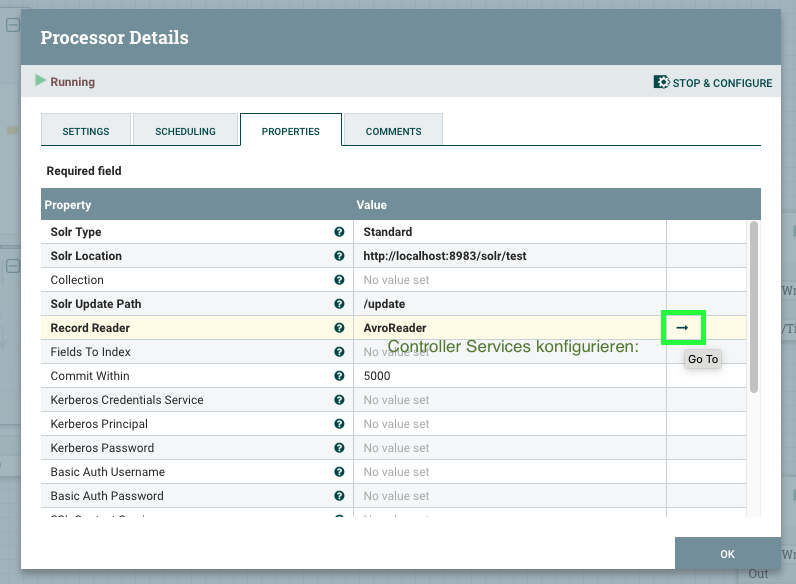Switch to the Settings tab

pos(86,131)
